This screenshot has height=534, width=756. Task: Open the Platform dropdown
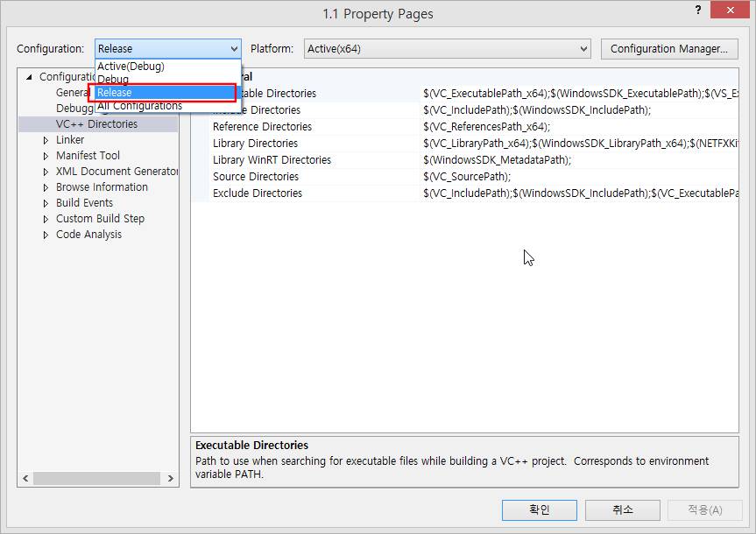pyautogui.click(x=447, y=49)
